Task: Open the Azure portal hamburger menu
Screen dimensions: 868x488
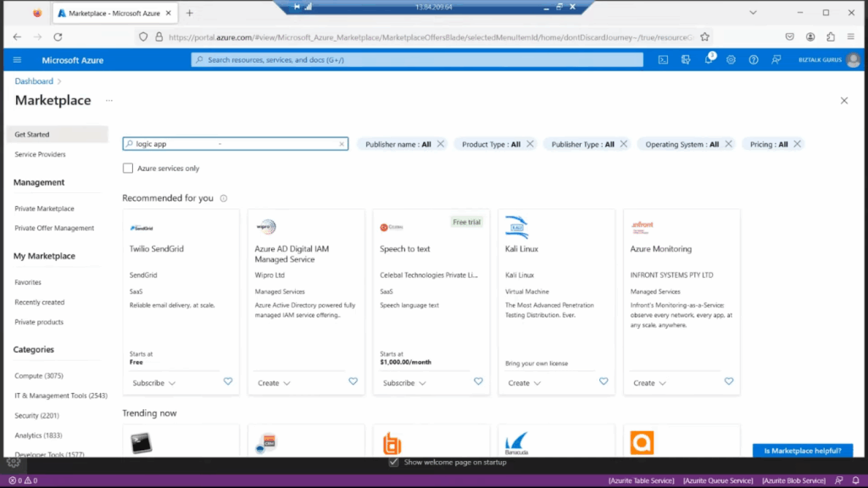Action: 17,60
